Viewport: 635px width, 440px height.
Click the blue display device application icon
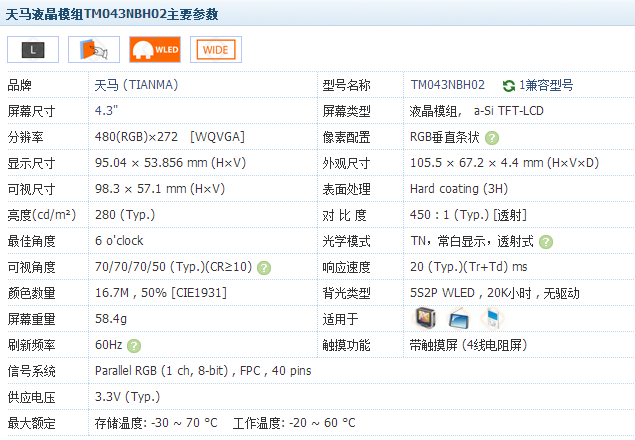(458, 319)
